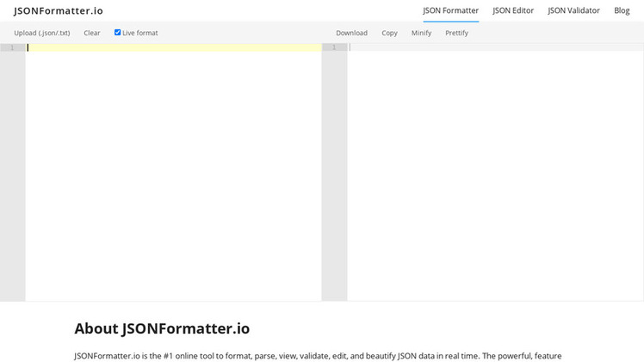The width and height of the screenshot is (644, 362).
Task: Select line number 1 in output gutter
Action: point(334,47)
